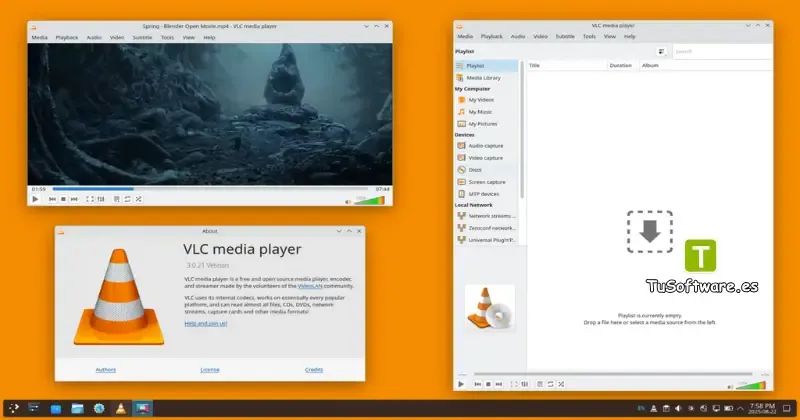Screen dimensions: 800x420
Task: Sort playlist by Album column
Action: click(705, 65)
